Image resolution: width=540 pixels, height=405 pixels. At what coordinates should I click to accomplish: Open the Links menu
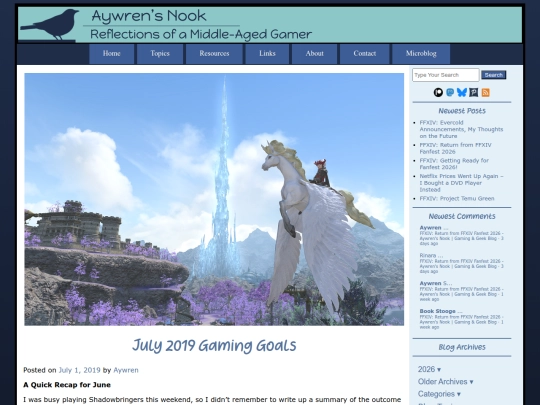tap(267, 54)
